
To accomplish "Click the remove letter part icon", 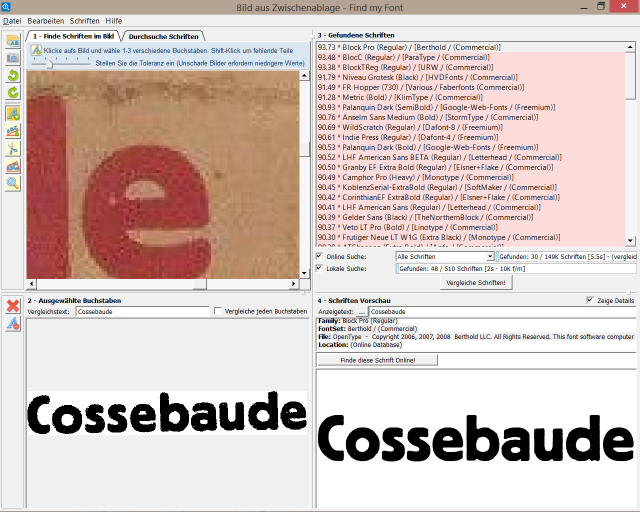I will click(13, 324).
